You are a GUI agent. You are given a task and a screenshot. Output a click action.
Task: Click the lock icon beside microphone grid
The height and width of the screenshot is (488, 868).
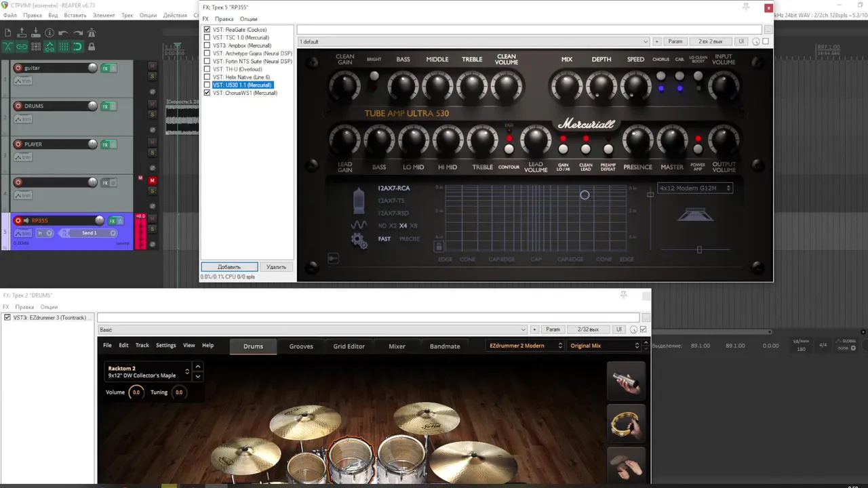(x=438, y=246)
